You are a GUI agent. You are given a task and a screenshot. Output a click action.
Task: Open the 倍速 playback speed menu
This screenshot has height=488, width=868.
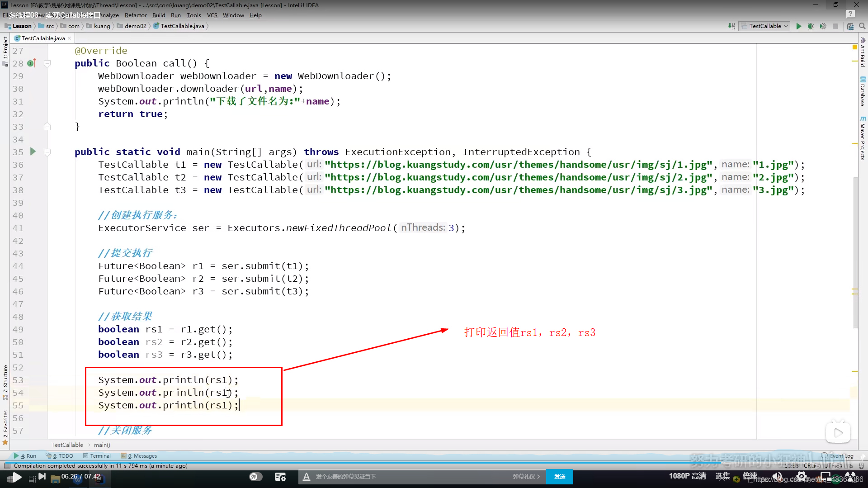750,476
